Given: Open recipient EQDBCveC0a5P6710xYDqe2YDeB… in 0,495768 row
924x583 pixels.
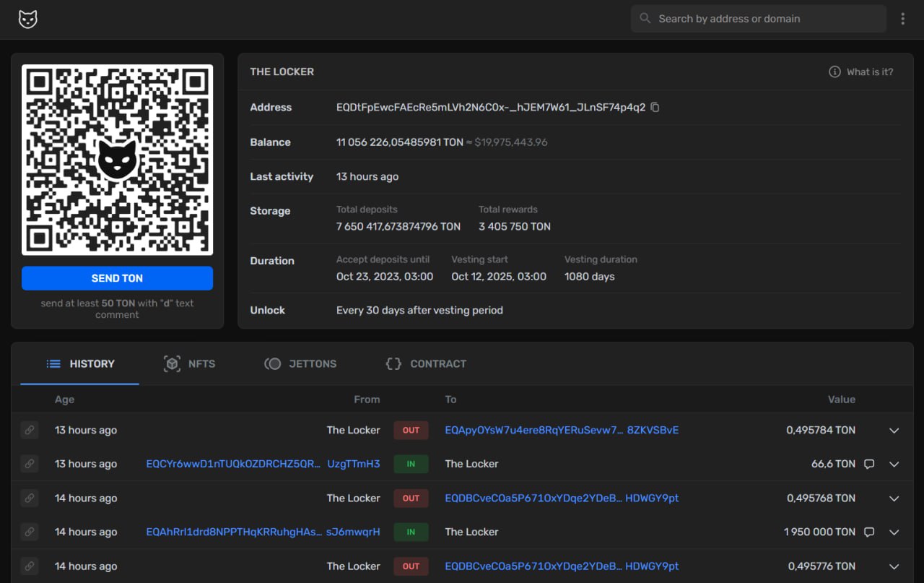Looking at the screenshot, I should point(562,498).
